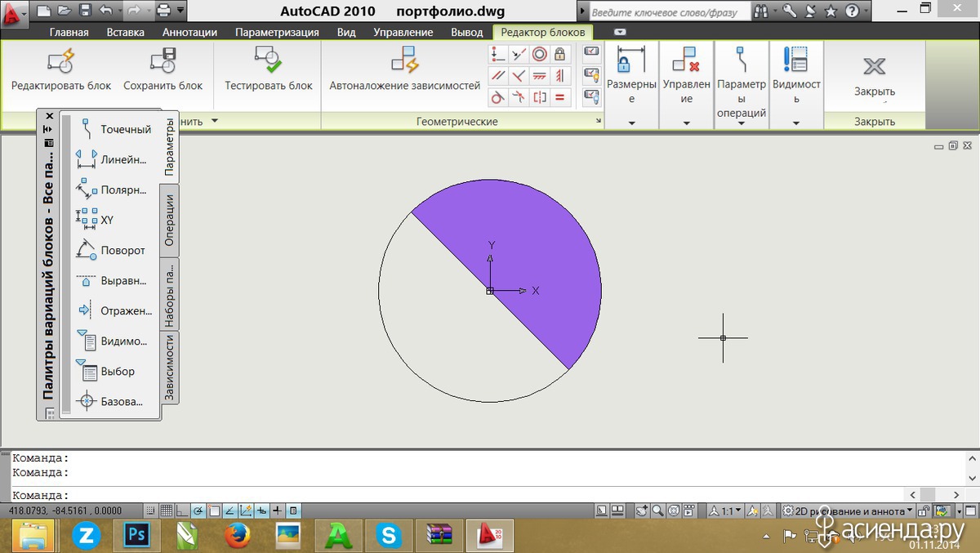Apply the Vertical geometric constraint
The height and width of the screenshot is (553, 980).
point(559,76)
